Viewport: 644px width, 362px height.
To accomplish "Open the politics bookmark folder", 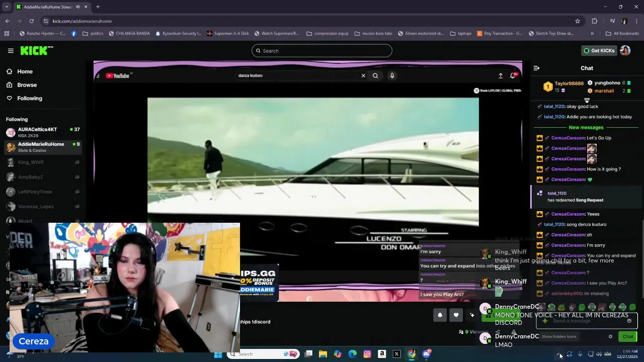I will tap(93, 34).
